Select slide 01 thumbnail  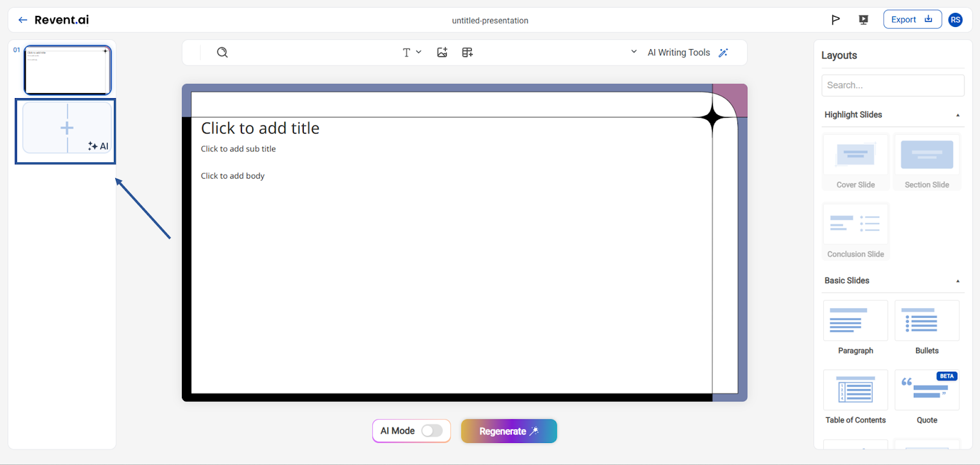click(x=67, y=70)
